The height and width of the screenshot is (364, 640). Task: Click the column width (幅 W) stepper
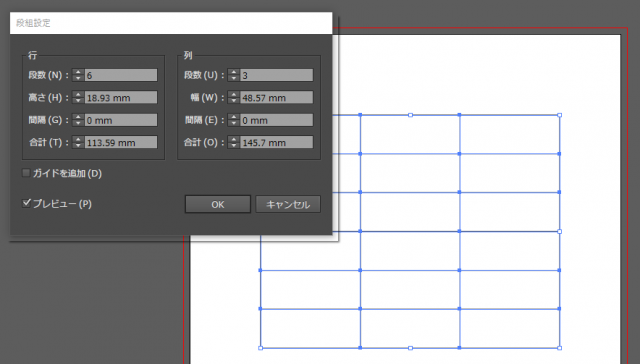[233, 98]
